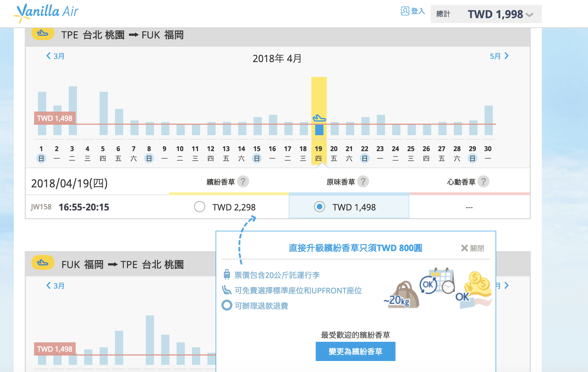Click the FUK 福岡 → TPE 台北 桃園 route title
The height and width of the screenshot is (372, 588).
click(x=123, y=265)
